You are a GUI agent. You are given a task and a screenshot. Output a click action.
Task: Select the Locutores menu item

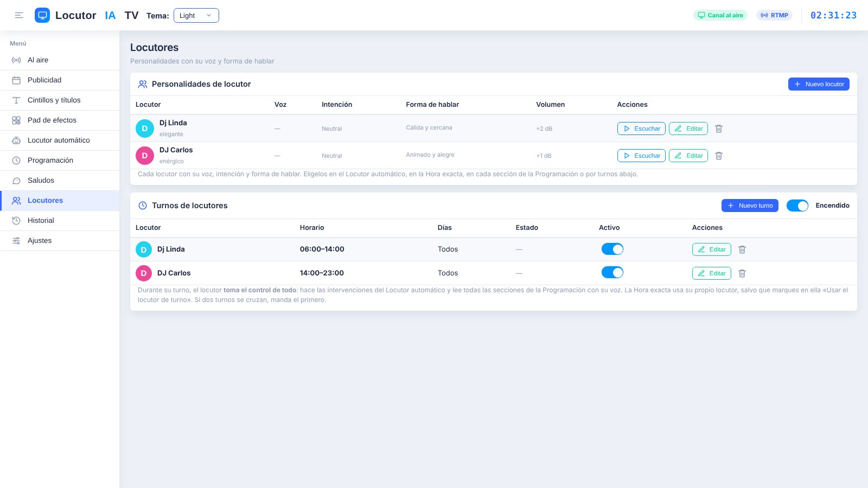pyautogui.click(x=60, y=201)
